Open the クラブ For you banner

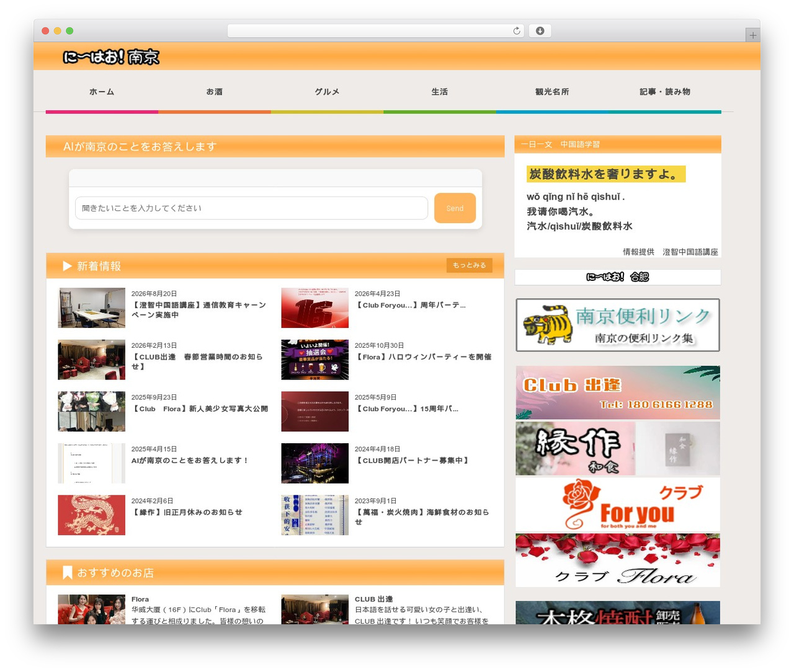tap(618, 505)
